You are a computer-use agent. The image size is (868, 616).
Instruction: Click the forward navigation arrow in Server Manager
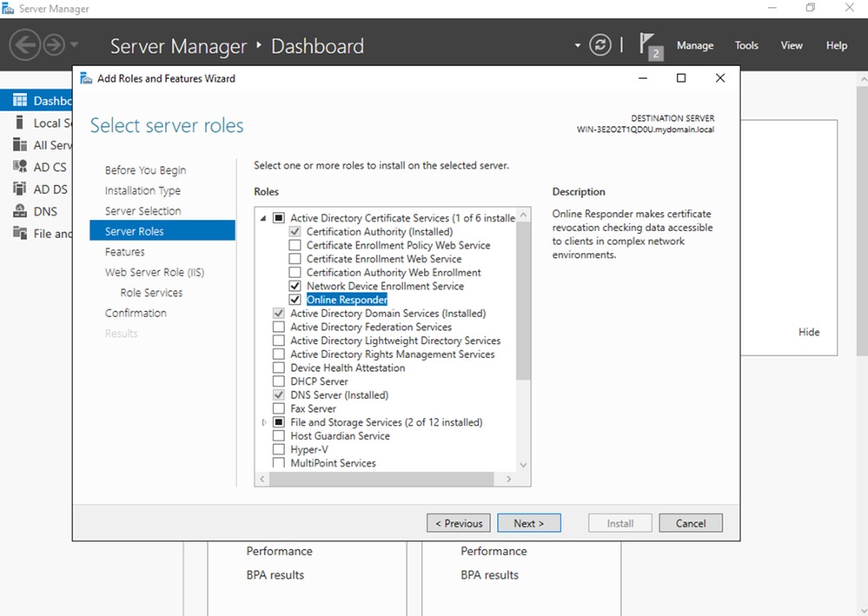[x=54, y=45]
